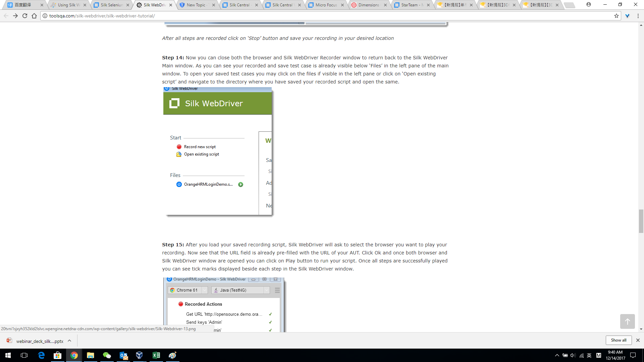Open Outlook from taskbar
Image resolution: width=644 pixels, height=362 pixels.
pos(123,355)
